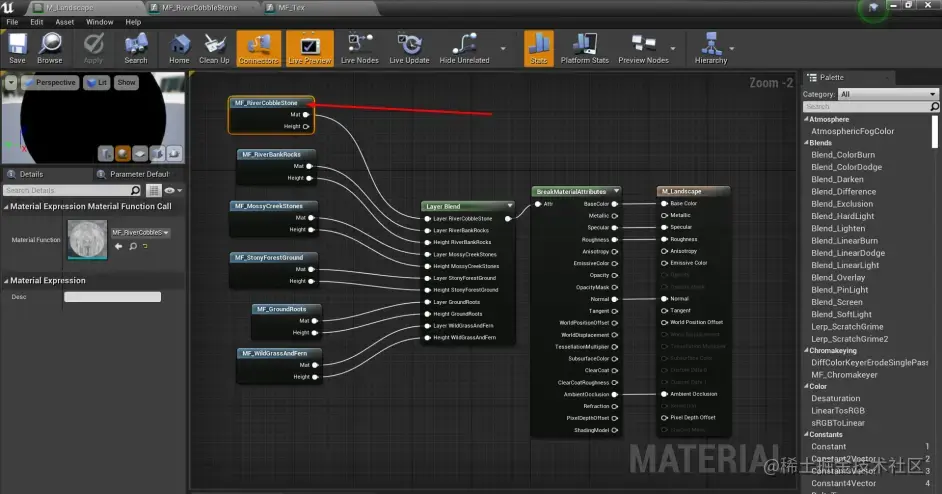Viewport: 942px width, 494px height.
Task: Open the Hierarchy toolbar button
Action: pyautogui.click(x=711, y=48)
